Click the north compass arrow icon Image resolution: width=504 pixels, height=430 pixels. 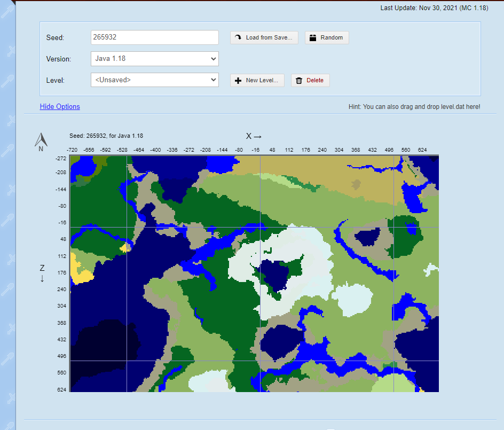click(41, 140)
